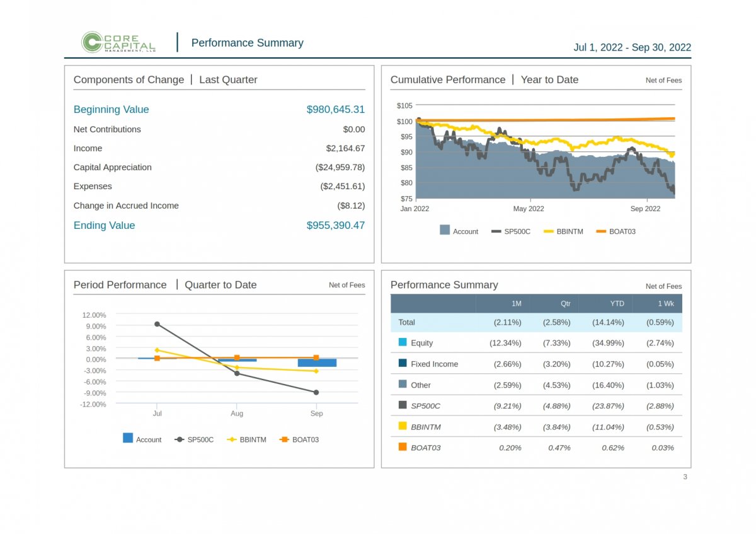Image resolution: width=756 pixels, height=534 pixels.
Task: Click BOAT03 legend marker in Cumulative Performance chart
Action: [600, 231]
